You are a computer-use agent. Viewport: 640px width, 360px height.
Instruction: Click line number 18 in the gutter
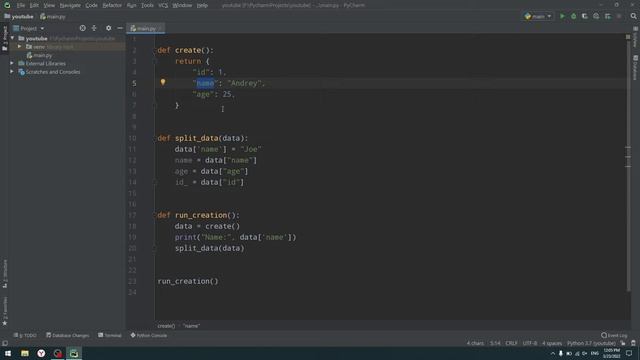click(x=132, y=226)
